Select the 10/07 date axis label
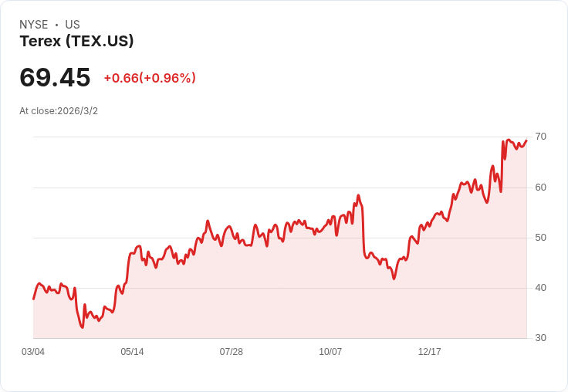 tap(330, 352)
